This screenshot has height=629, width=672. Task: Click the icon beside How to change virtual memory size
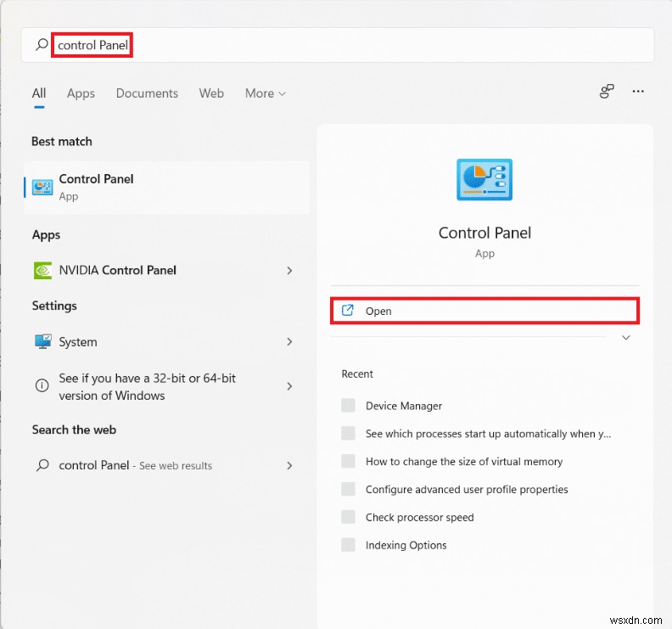point(348,461)
